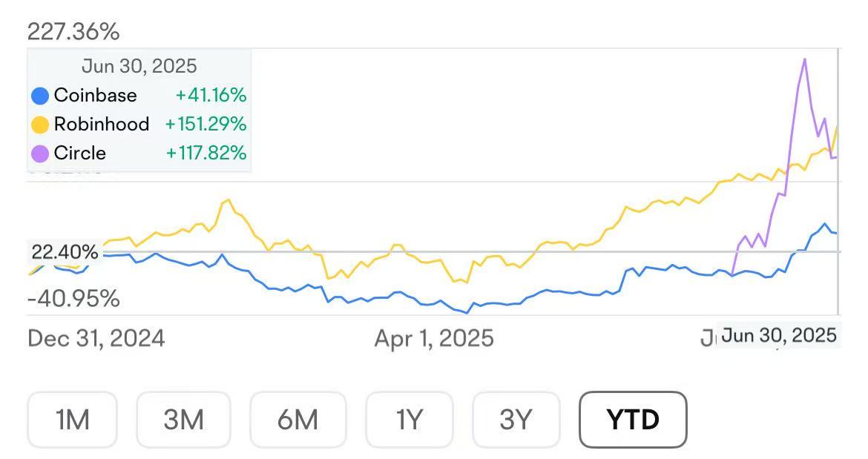Click the Apr 1, 2025 axis label
Image resolution: width=868 pixels, height=459 pixels.
tap(434, 339)
